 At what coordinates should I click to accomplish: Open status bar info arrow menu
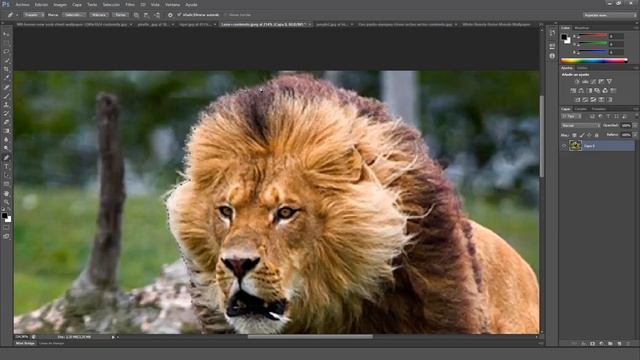[x=113, y=337]
